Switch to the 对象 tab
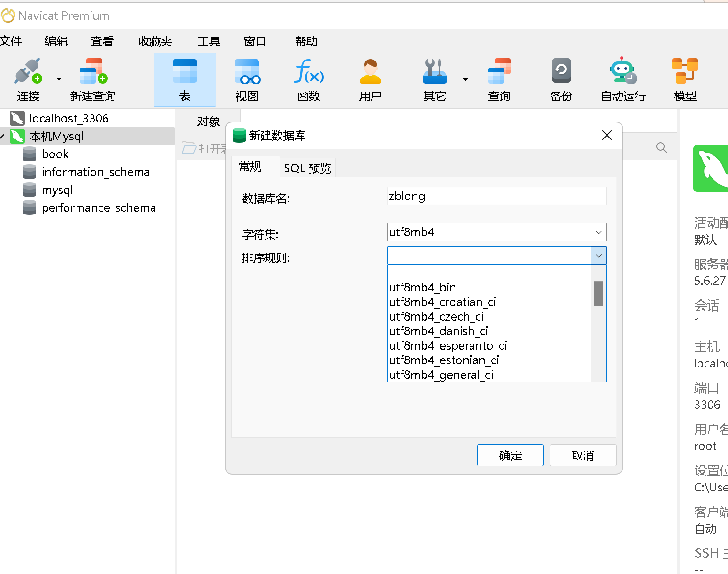Screen dimensions: 728x574 (x=208, y=122)
